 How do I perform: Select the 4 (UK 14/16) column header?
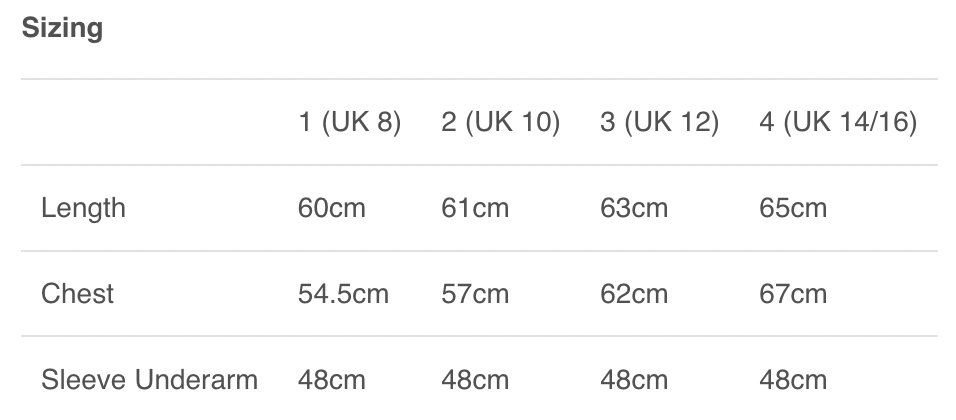tap(838, 123)
